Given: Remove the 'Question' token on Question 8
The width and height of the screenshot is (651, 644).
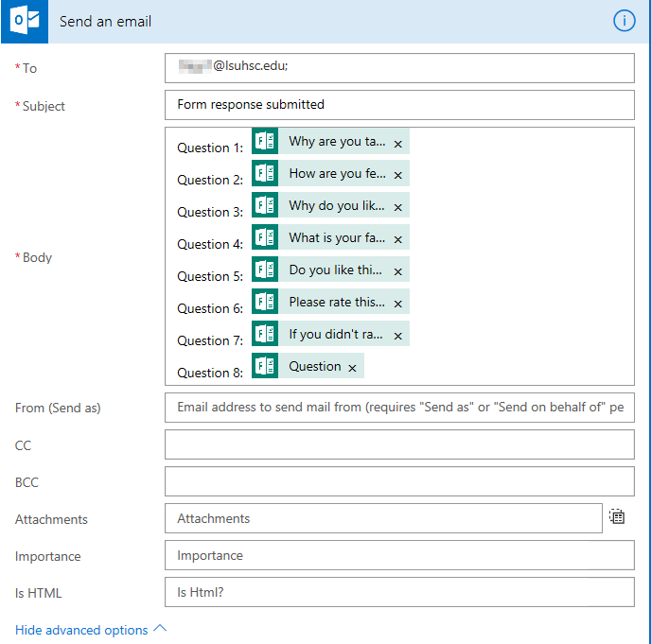Looking at the screenshot, I should [x=352, y=369].
